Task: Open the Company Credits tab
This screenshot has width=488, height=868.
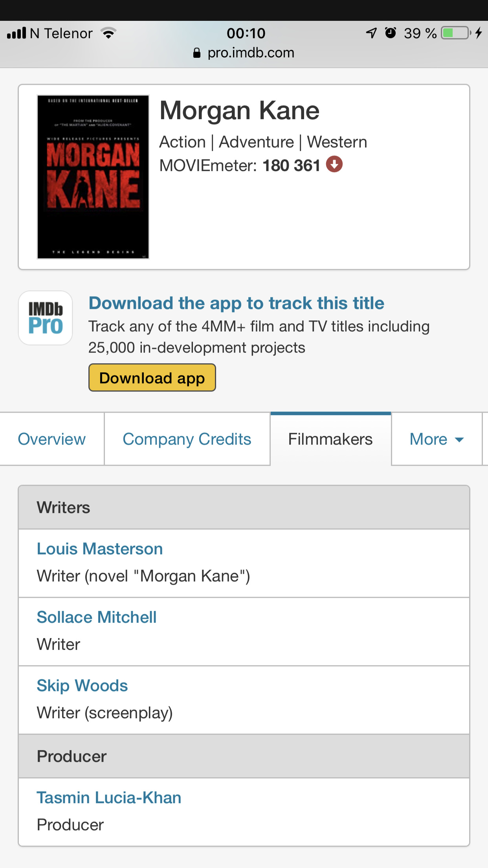Action: pos(187,439)
